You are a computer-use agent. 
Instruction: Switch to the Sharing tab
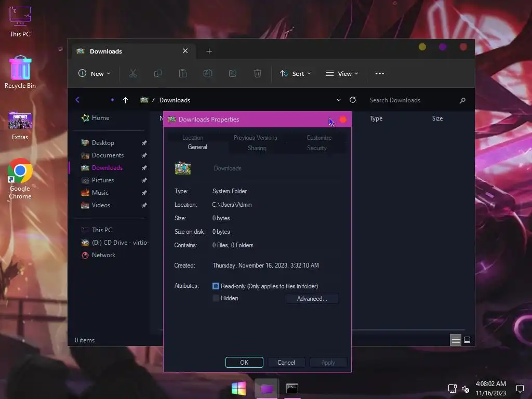257,148
